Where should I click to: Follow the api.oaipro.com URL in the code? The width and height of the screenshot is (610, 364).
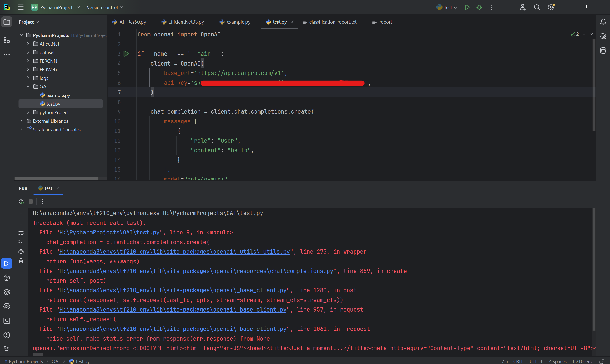click(239, 73)
